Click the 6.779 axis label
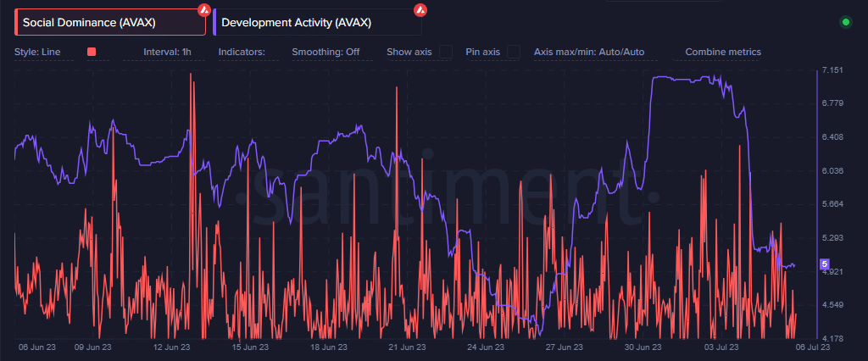868x361 pixels. point(834,103)
